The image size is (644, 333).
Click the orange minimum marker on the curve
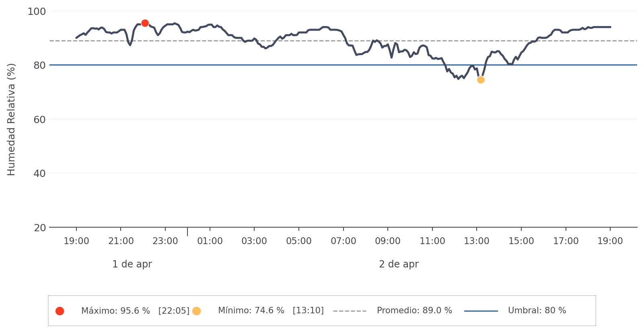click(x=481, y=80)
